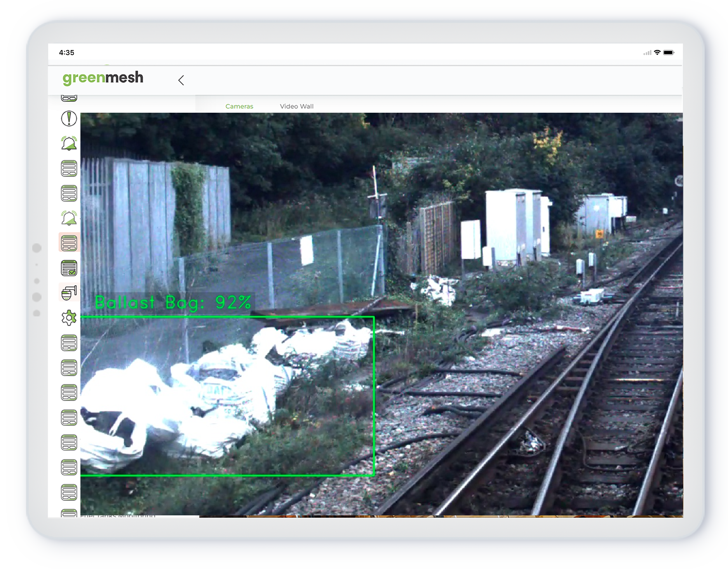Open the CCTV camera icon in the sidebar
Screen dimensions: 728x569
69,292
